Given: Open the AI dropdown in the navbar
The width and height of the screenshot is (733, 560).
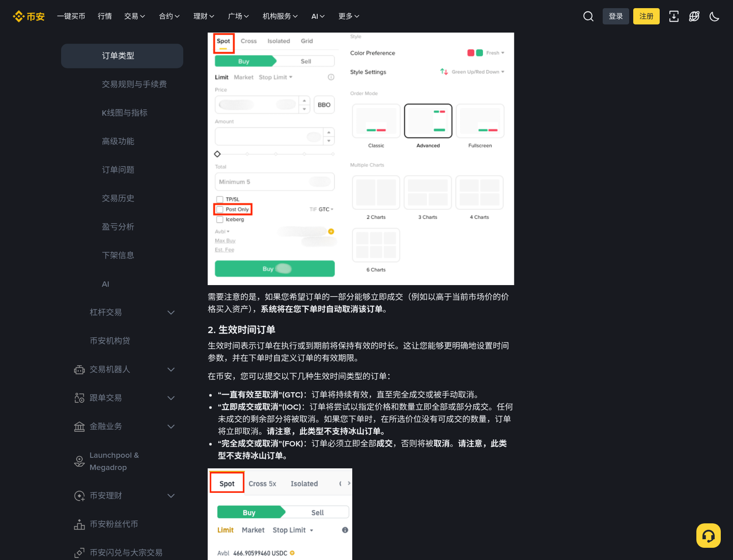Looking at the screenshot, I should (x=318, y=16).
